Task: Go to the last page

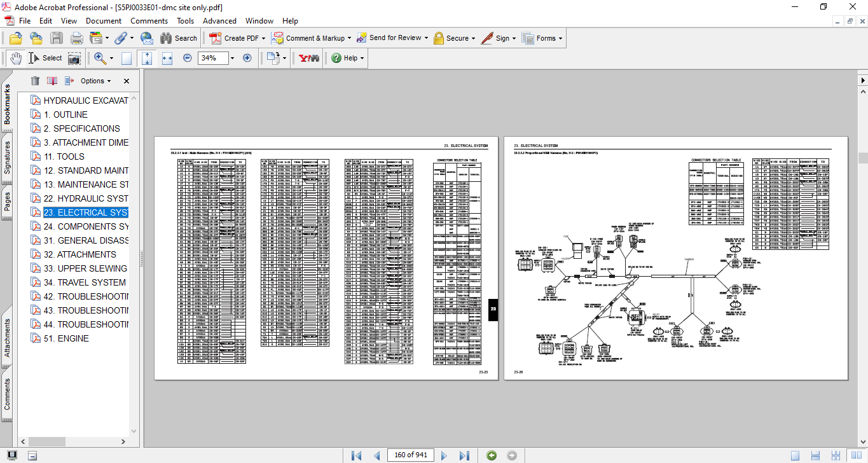Action: click(464, 455)
